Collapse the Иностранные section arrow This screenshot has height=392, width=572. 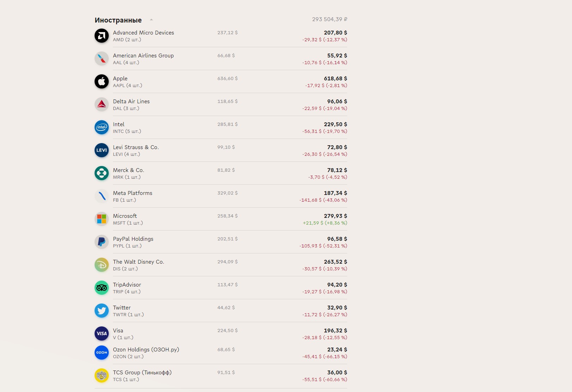coord(151,20)
